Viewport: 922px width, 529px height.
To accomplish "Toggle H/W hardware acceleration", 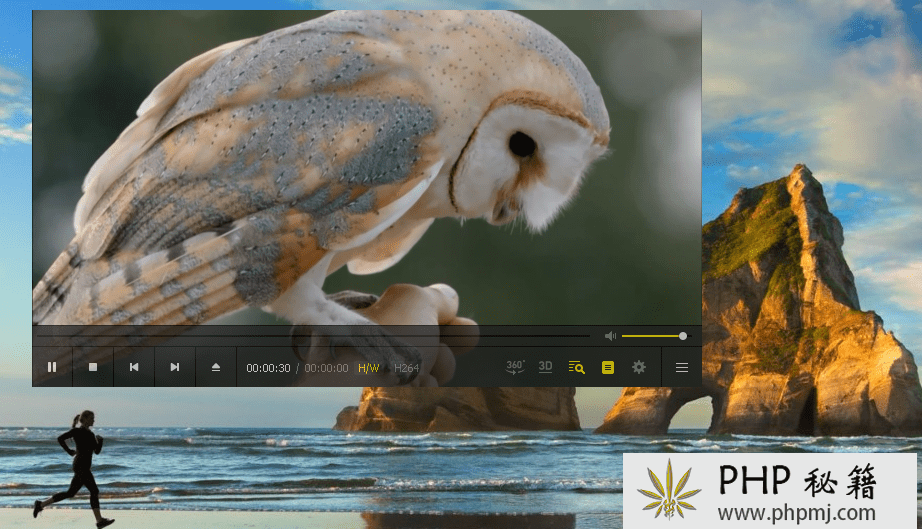I will pos(369,368).
